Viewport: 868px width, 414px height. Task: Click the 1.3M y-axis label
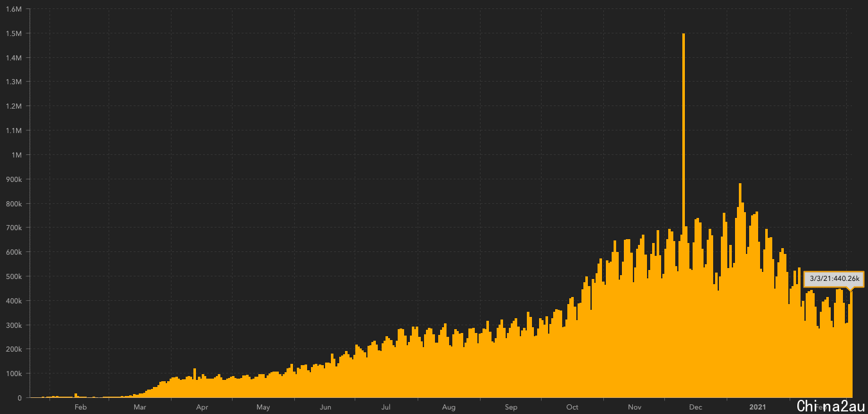click(14, 82)
